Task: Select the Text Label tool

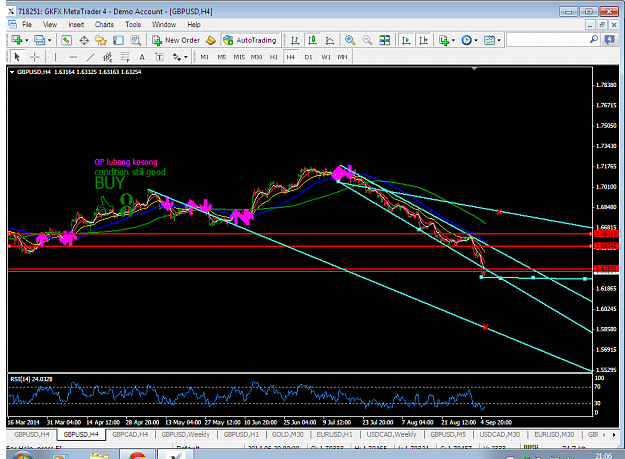Action: [159, 57]
